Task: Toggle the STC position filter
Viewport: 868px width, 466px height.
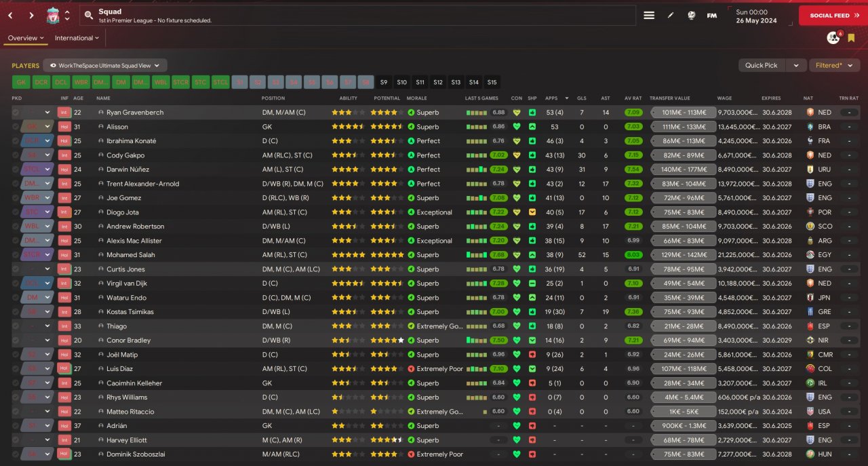Action: (x=201, y=82)
